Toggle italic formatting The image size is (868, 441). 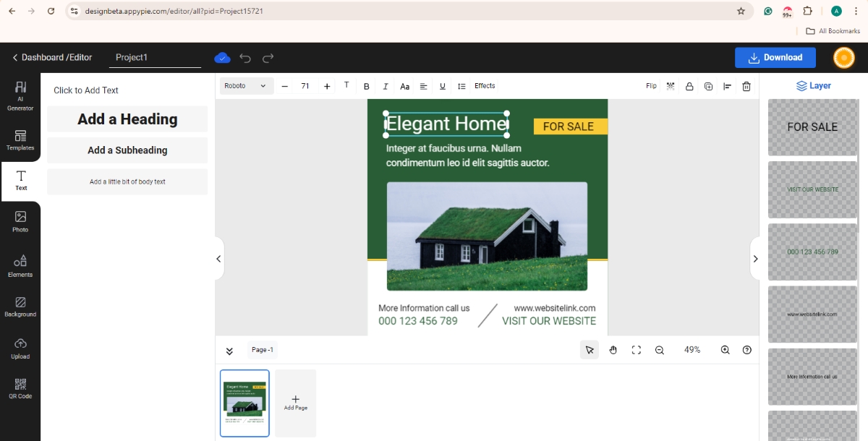(386, 86)
